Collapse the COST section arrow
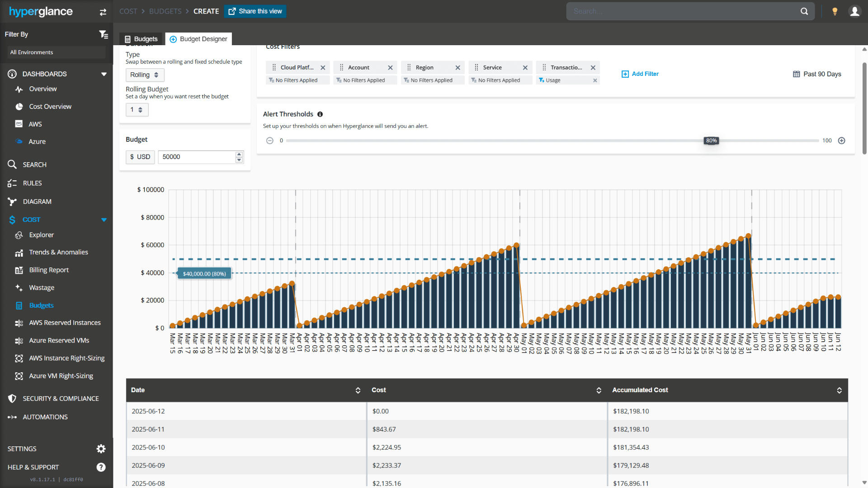Screen dimensions: 868x488 coord(104,220)
